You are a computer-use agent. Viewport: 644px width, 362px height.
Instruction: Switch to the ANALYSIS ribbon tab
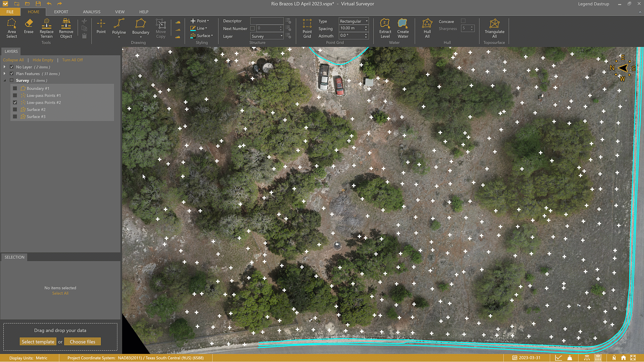[92, 12]
